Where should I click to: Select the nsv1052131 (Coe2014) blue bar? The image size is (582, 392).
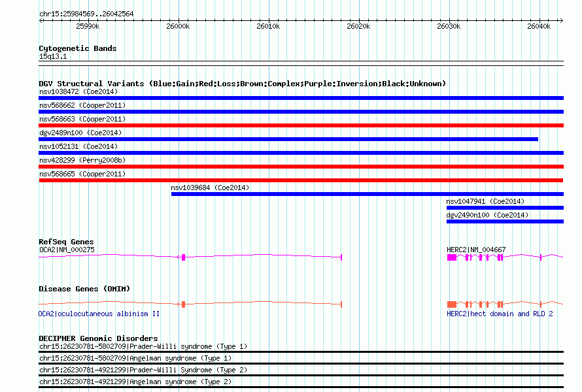(x=301, y=153)
